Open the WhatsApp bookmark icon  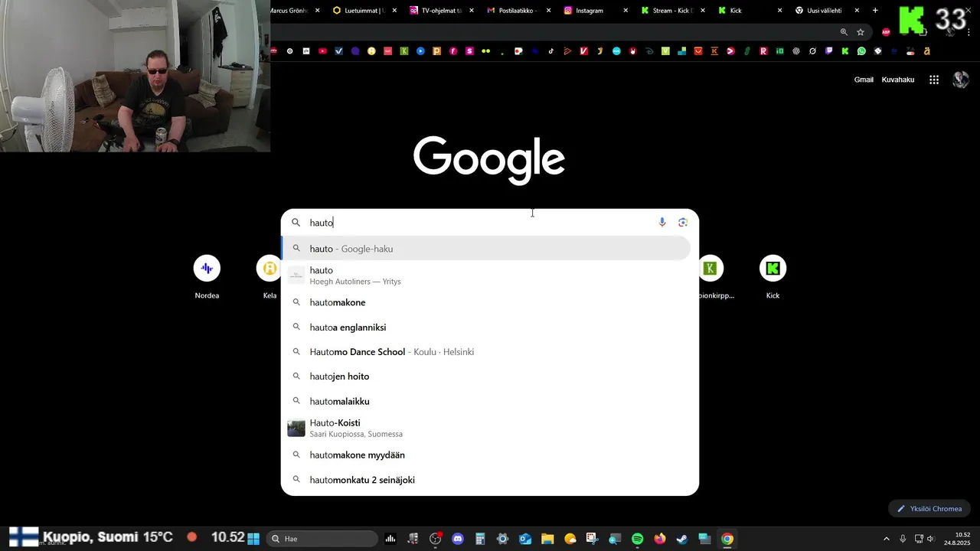tap(861, 51)
